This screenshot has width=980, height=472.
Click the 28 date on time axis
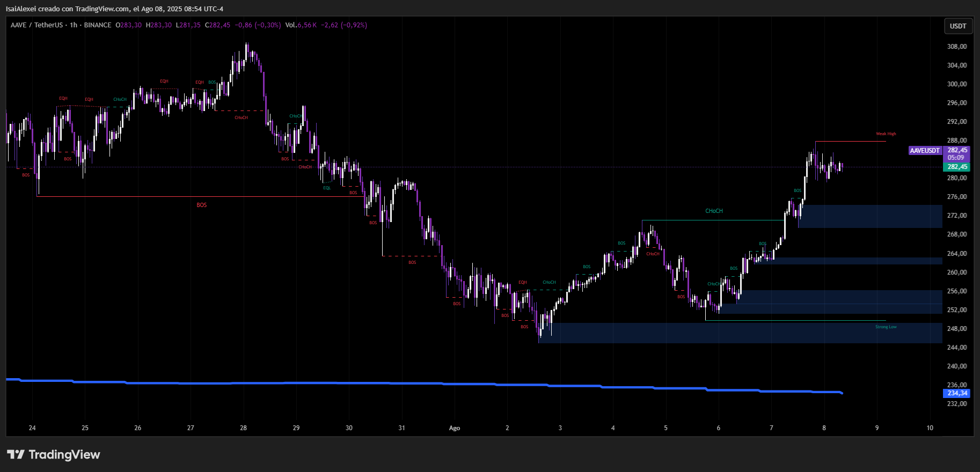pos(243,428)
